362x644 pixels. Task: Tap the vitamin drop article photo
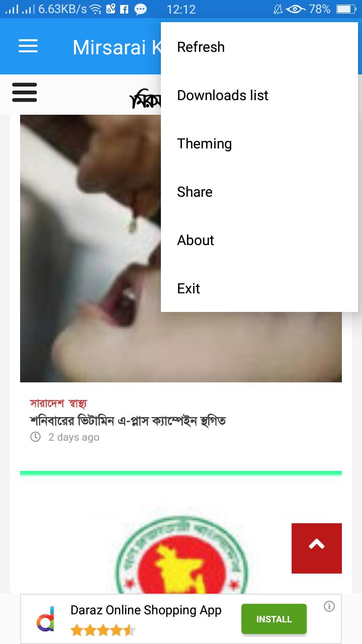pos(90,249)
